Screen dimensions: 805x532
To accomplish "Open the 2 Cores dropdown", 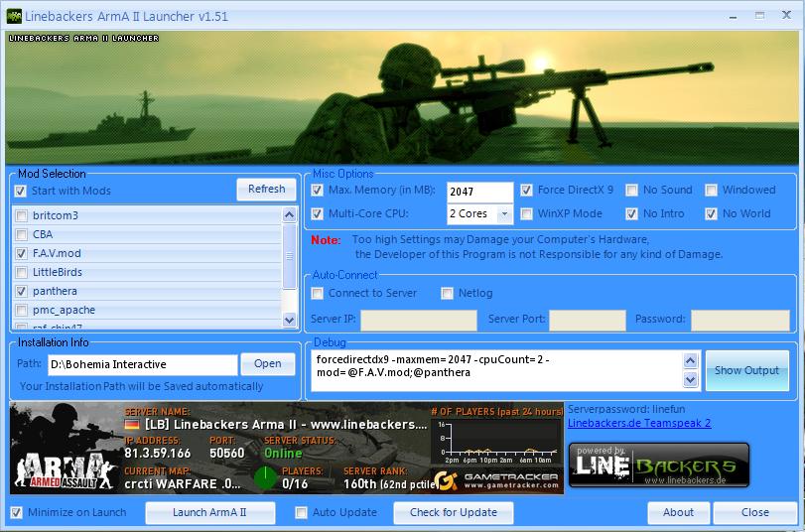I will point(480,213).
